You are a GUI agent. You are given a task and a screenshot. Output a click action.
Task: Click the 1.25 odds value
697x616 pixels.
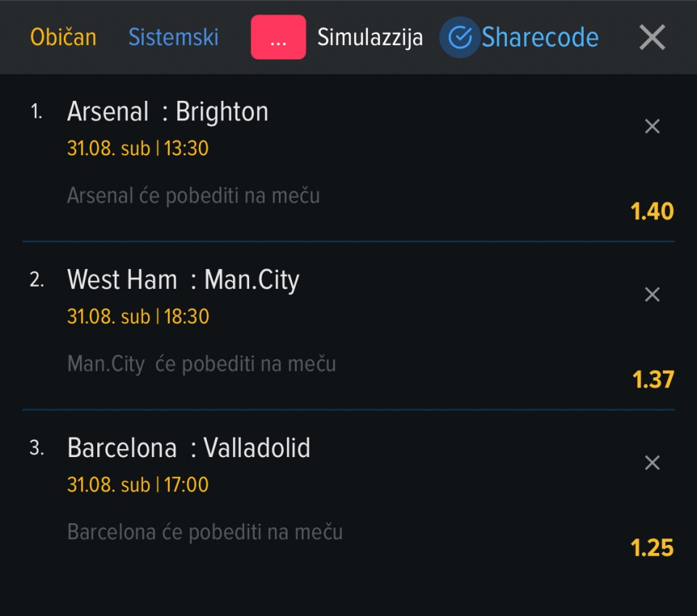(x=652, y=548)
